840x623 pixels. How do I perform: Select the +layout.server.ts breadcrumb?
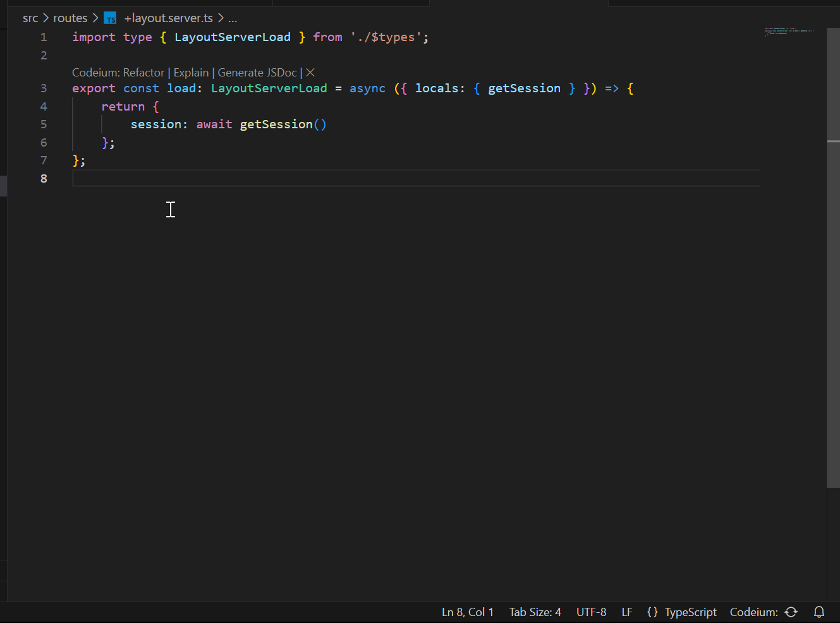click(169, 18)
